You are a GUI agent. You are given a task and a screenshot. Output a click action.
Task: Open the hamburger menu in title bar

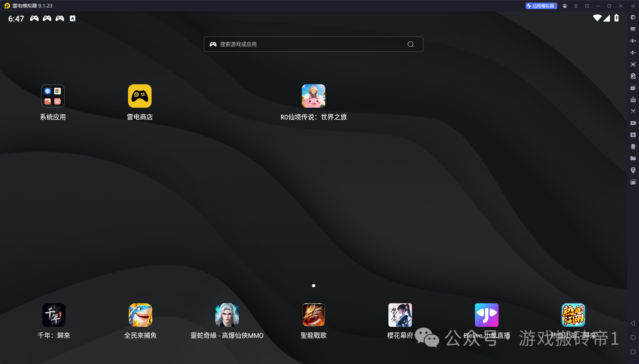pyautogui.click(x=576, y=6)
